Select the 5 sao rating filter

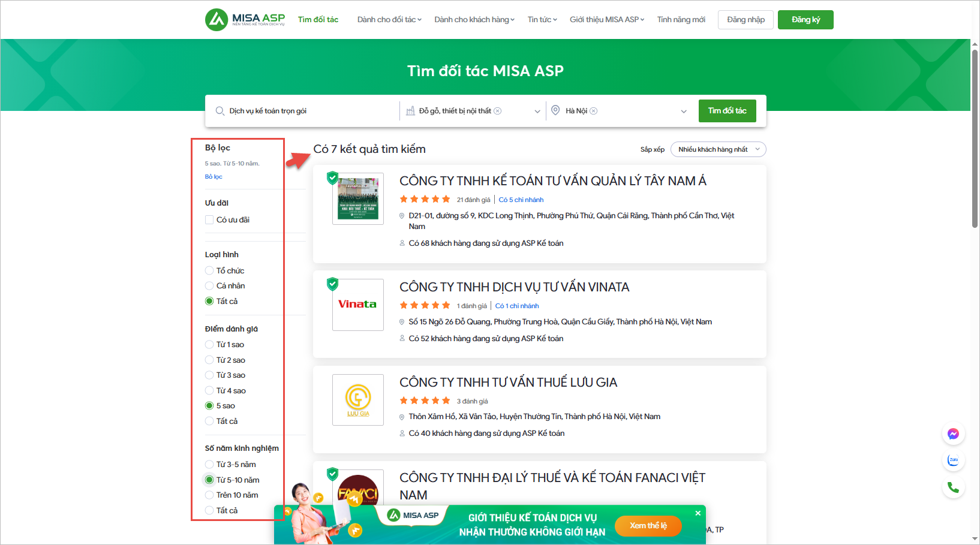[209, 406]
